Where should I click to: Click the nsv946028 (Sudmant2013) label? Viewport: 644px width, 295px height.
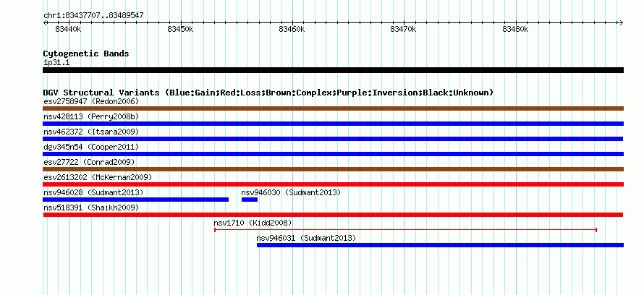pos(93,192)
